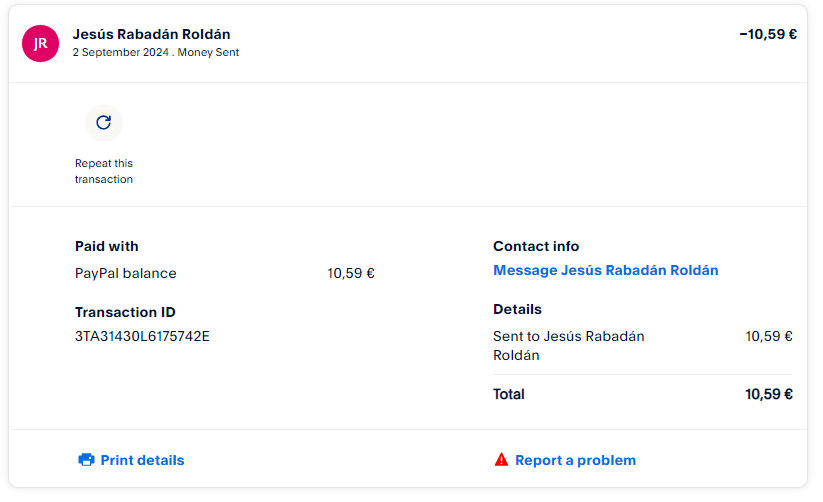The height and width of the screenshot is (502, 823).
Task: Click the Transaction ID heading
Action: point(125,312)
